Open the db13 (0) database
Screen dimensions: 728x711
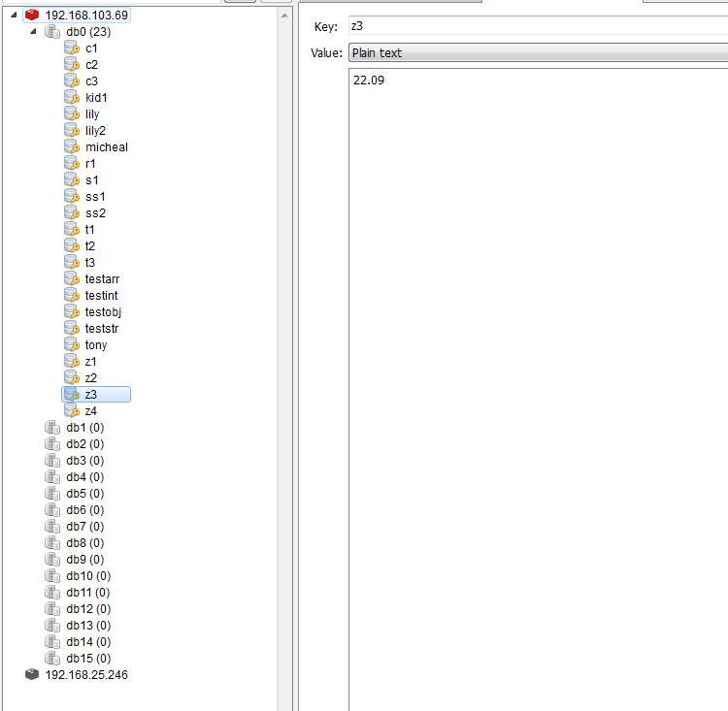88,625
